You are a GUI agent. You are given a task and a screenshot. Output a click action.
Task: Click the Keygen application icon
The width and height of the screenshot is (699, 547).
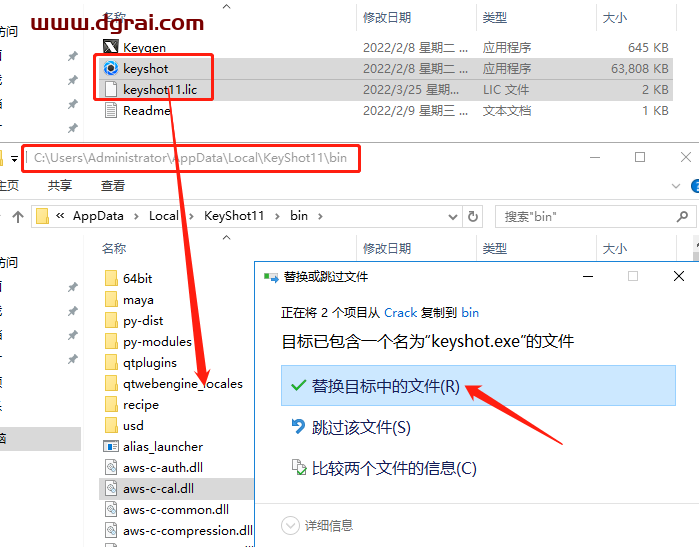click(x=112, y=47)
